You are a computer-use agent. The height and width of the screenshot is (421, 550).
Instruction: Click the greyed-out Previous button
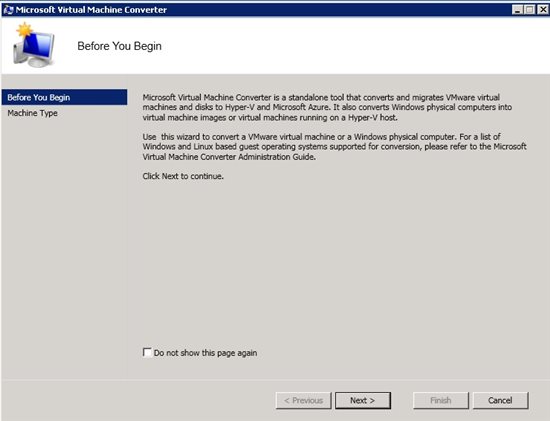click(303, 400)
